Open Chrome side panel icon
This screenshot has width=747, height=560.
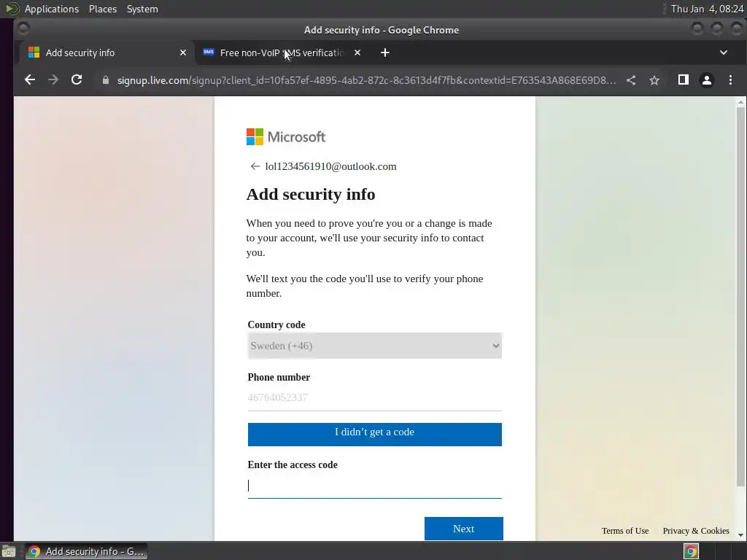coord(683,80)
